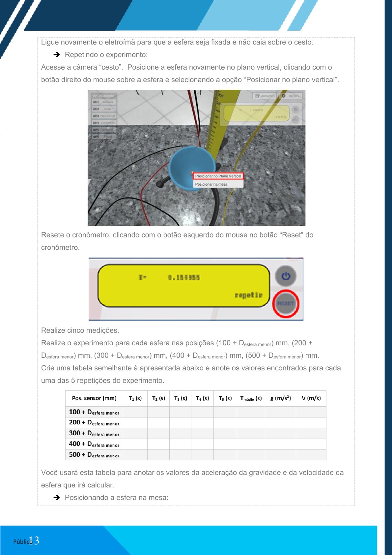Click the "repetir" text on the chronometer

click(248, 295)
